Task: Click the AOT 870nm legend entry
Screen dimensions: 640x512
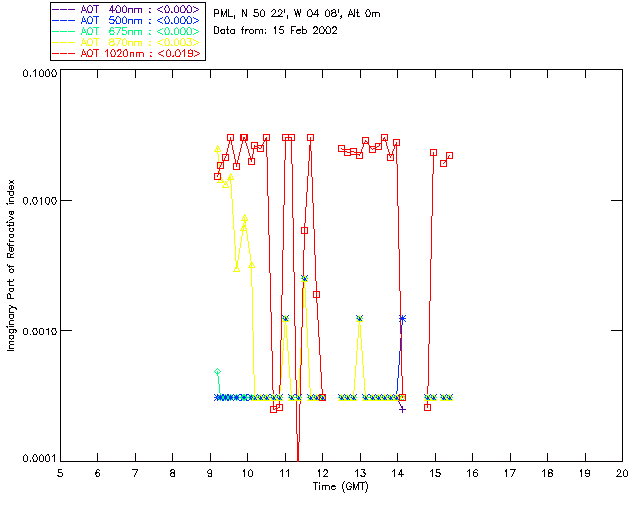Action: click(x=127, y=42)
